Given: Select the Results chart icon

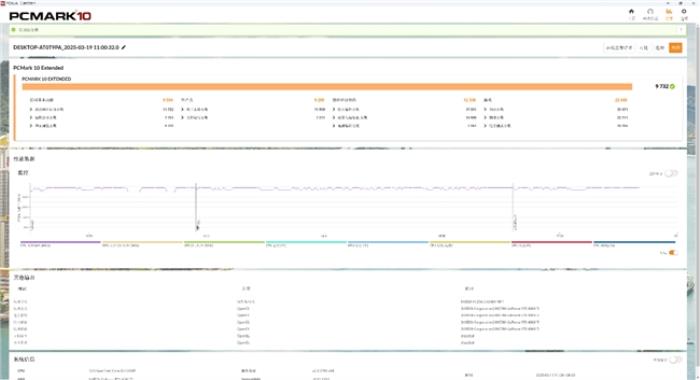Looking at the screenshot, I should tap(669, 12).
